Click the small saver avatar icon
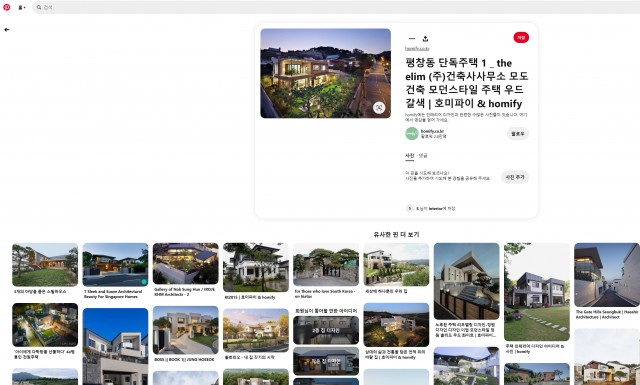The image size is (640, 385). (x=410, y=208)
